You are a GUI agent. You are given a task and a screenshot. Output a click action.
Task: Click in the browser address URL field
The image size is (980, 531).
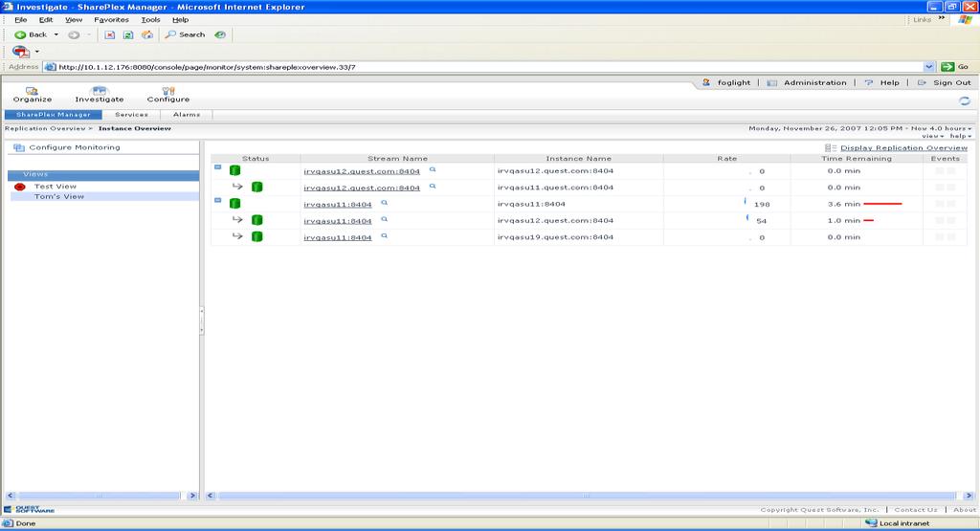(x=487, y=67)
